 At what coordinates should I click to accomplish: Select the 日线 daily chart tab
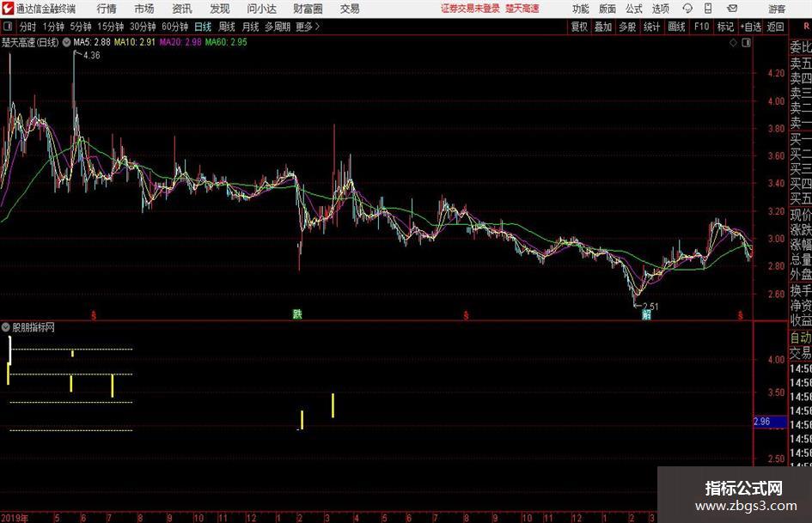click(203, 27)
